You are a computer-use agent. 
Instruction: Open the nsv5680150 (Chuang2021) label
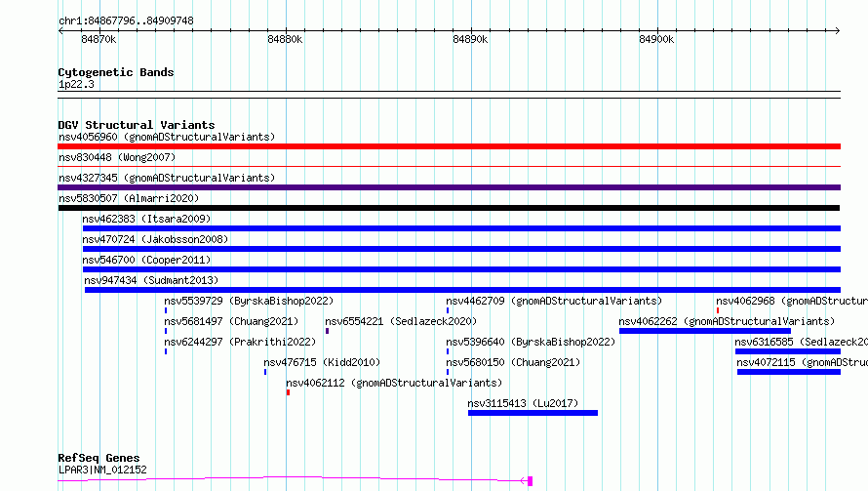point(513,362)
